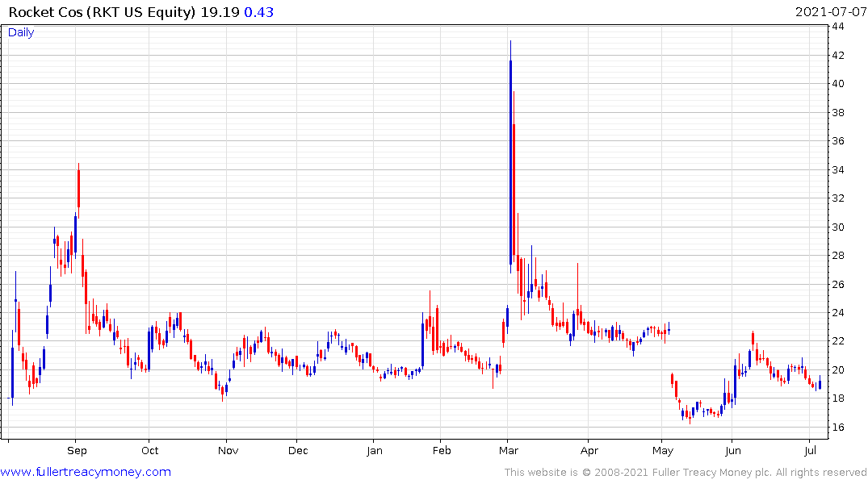
Task: Click the 36 price axis label
Action: pyautogui.click(x=837, y=141)
